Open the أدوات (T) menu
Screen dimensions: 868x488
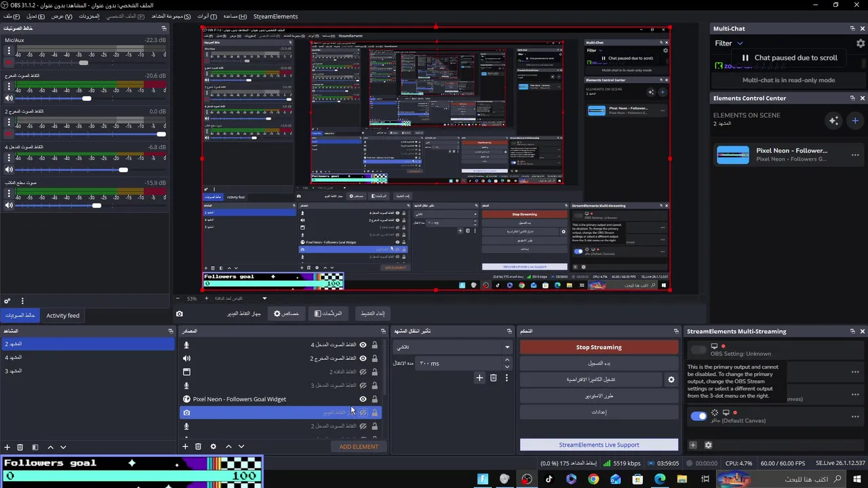point(207,16)
